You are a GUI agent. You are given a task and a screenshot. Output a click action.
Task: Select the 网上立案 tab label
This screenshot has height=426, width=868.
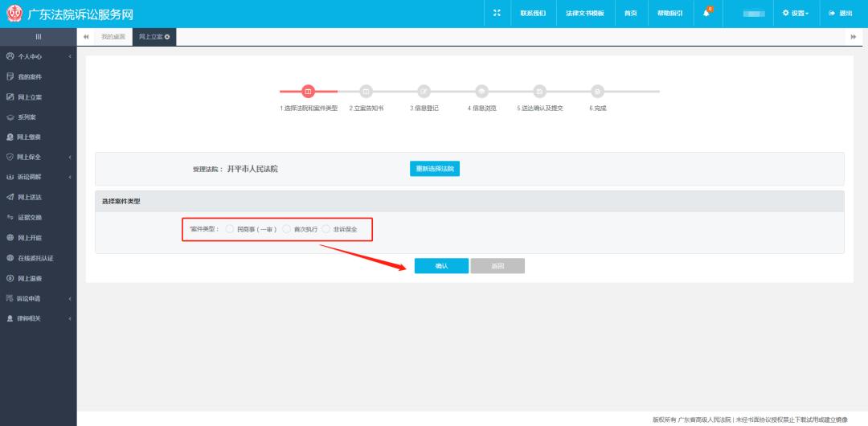click(x=150, y=36)
